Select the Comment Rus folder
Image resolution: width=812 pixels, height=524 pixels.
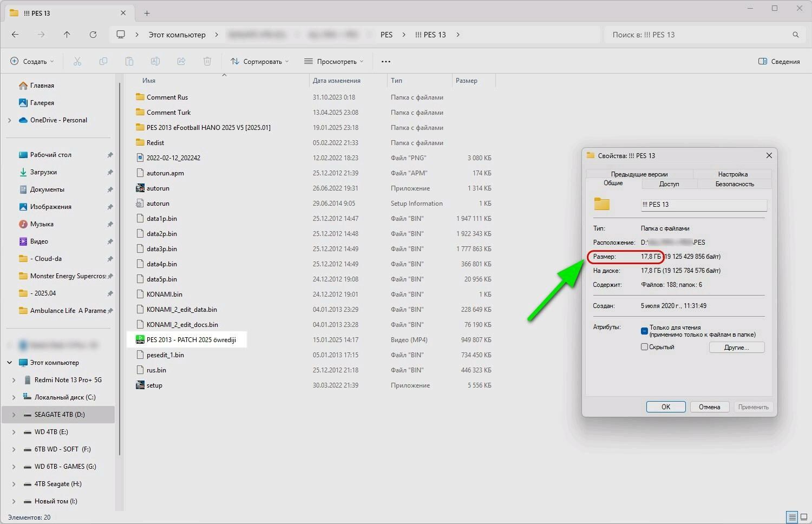(167, 97)
